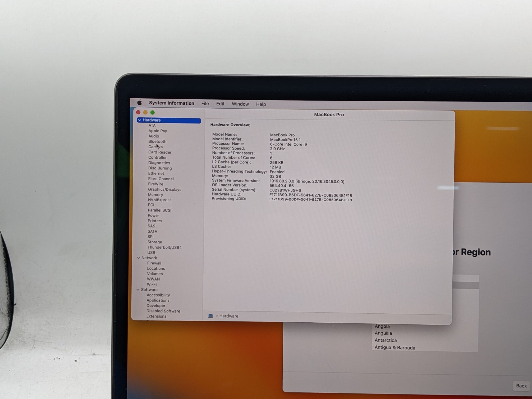Click the processor name 6-Core Intel Core i9
The height and width of the screenshot is (399, 532).
pos(288,144)
